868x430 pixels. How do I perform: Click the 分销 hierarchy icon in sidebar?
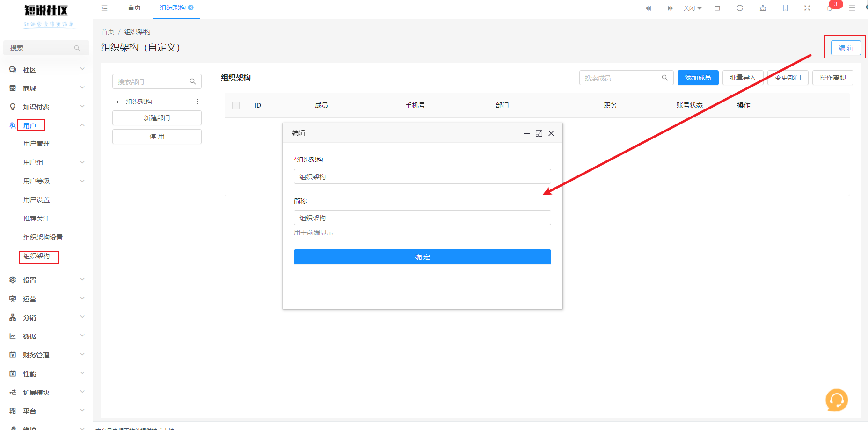(x=13, y=317)
